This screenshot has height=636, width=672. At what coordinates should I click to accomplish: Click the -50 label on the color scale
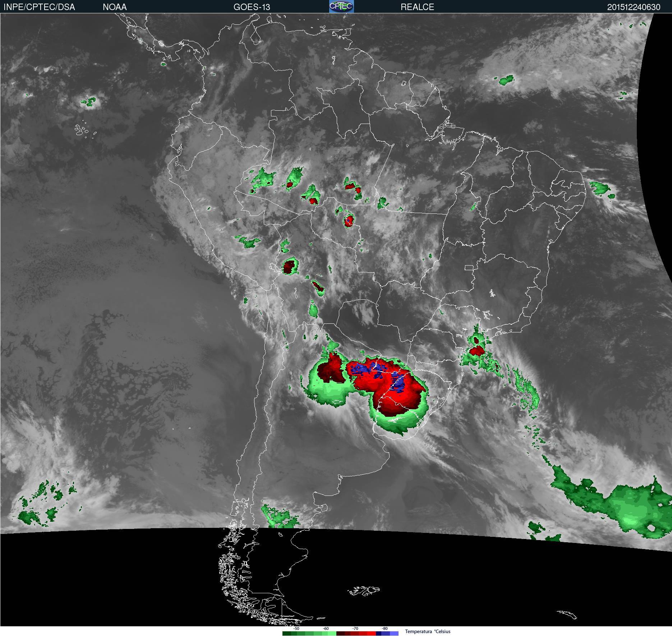(x=296, y=628)
